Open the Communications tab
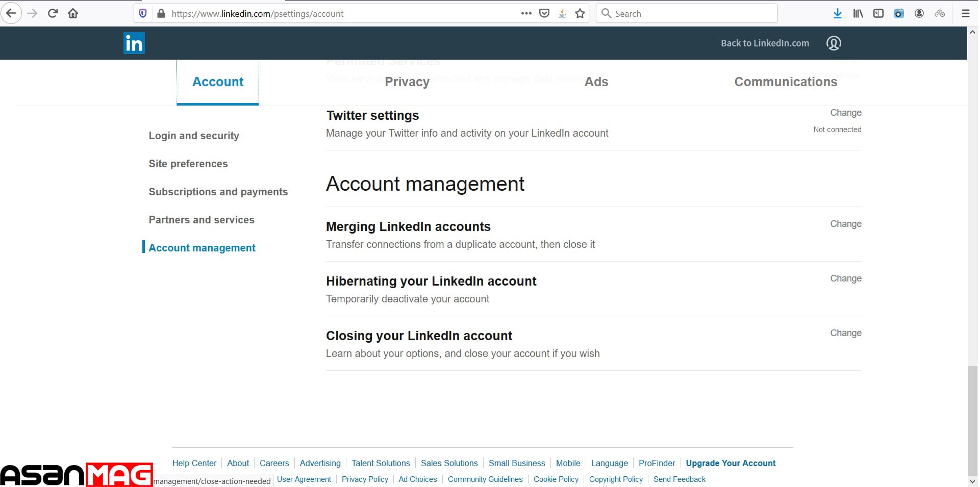Screen dimensions: 980x487 (786, 82)
